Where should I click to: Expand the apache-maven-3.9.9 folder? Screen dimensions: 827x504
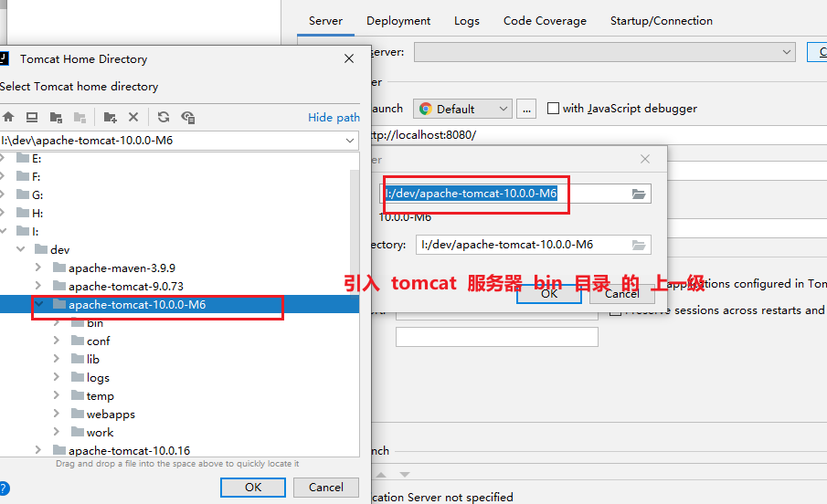pyautogui.click(x=38, y=268)
